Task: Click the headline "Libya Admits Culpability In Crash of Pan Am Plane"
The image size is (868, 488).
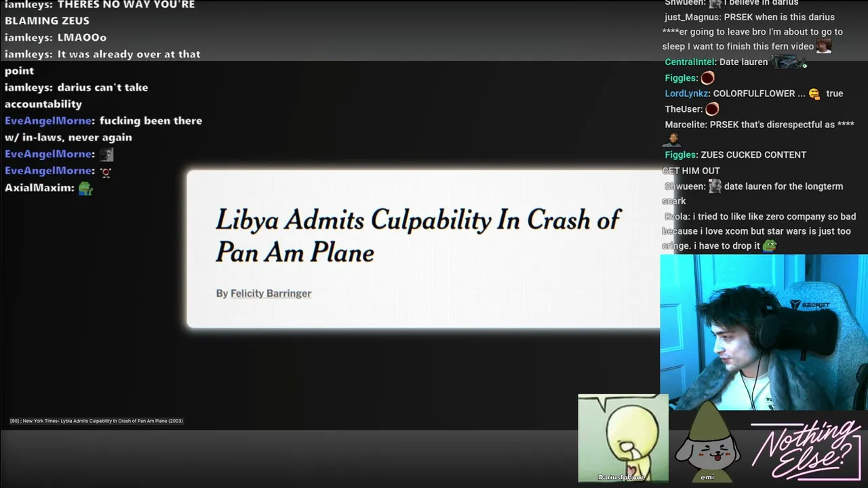Action: (418, 235)
